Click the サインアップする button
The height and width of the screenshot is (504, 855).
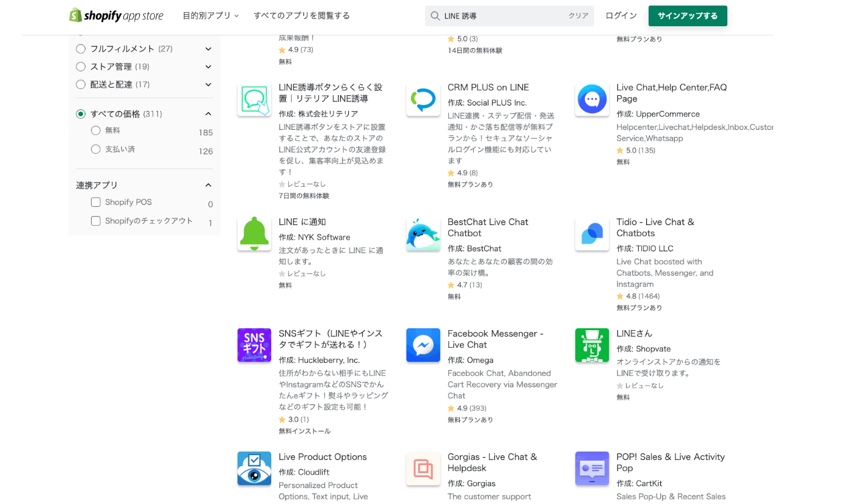688,16
